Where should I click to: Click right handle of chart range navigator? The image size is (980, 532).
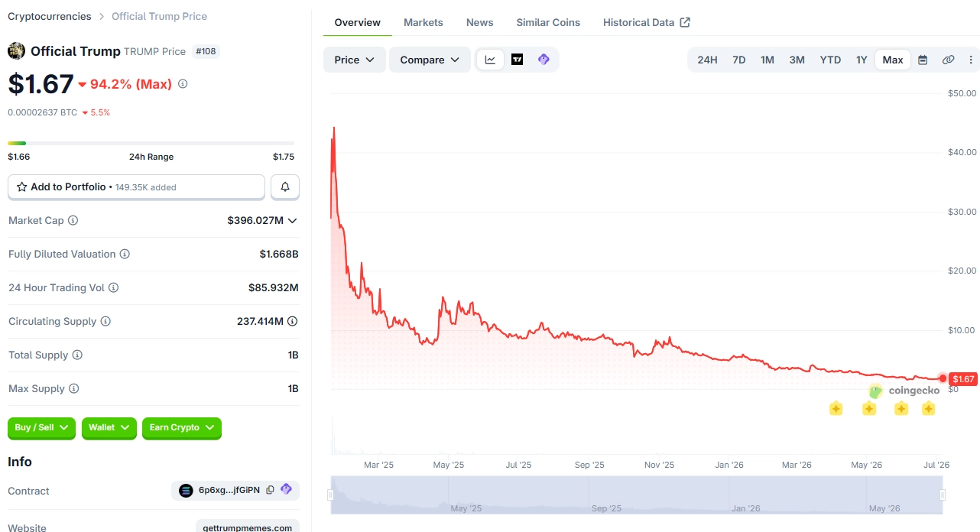[x=943, y=495]
